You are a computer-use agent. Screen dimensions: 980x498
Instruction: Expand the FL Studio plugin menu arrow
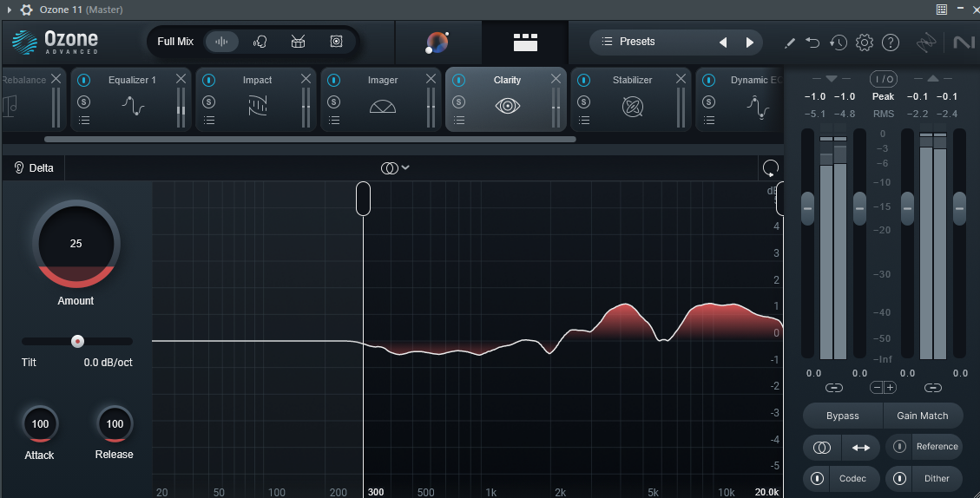tap(9, 10)
